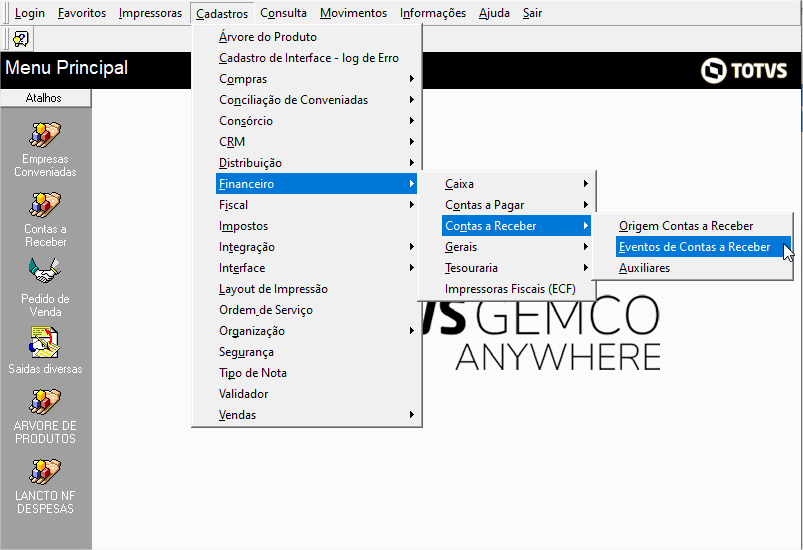Close the open Cadastros menu
This screenshot has height=550, width=803.
222,13
